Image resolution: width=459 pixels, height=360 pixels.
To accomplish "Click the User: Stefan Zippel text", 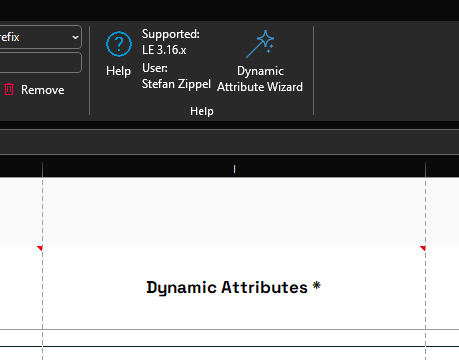I will coord(176,76).
